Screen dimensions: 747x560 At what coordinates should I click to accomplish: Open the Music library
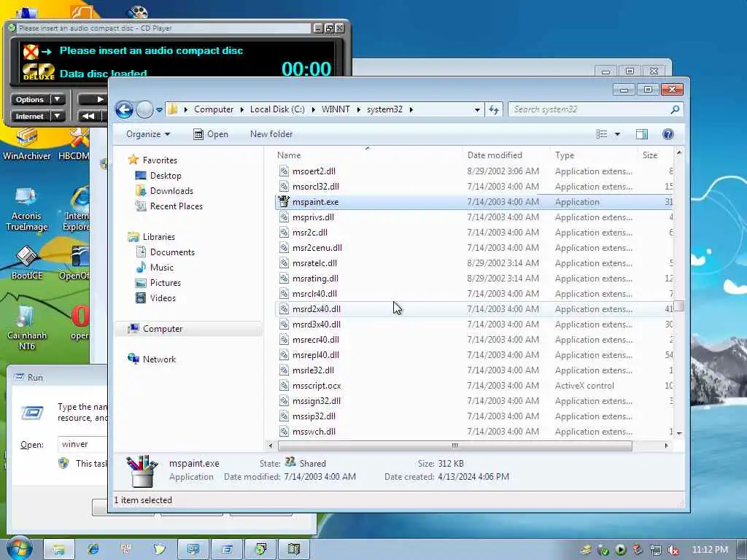(161, 268)
